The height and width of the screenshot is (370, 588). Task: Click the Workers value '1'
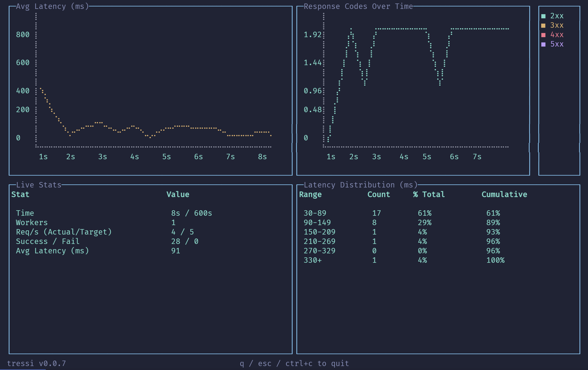(173, 223)
